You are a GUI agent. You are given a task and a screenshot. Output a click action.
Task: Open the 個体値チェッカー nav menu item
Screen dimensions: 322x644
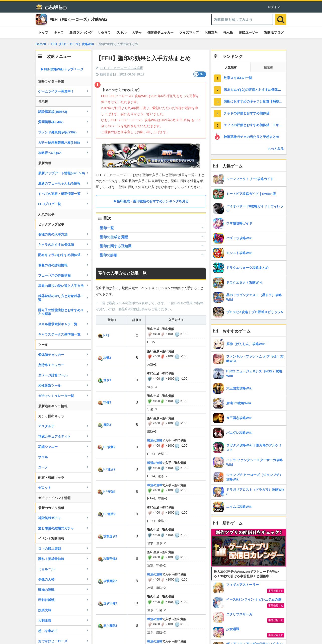coord(160,32)
